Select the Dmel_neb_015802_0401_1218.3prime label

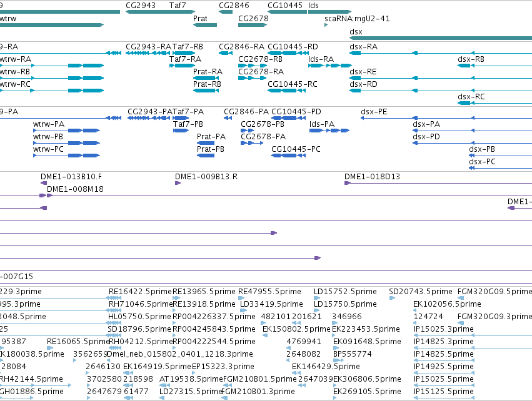click(x=180, y=354)
